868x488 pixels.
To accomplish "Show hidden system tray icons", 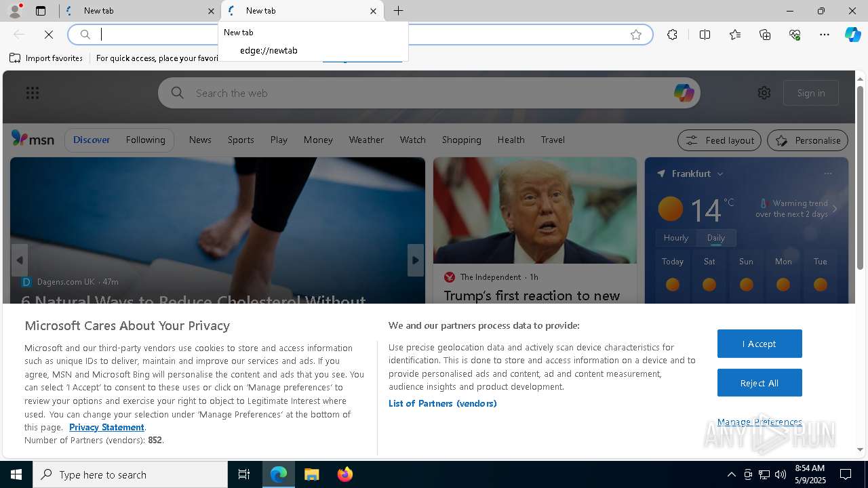I will click(x=731, y=474).
